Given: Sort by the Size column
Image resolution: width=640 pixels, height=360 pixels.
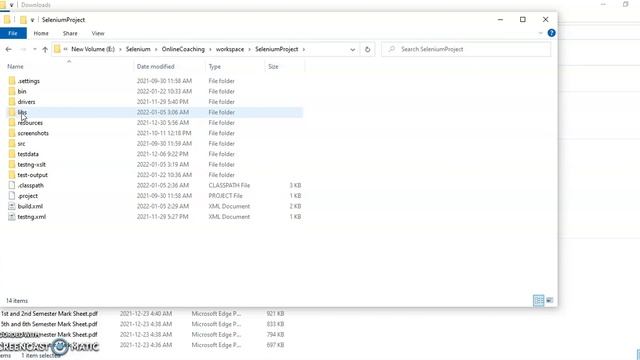Looking at the screenshot, I should click(x=273, y=66).
